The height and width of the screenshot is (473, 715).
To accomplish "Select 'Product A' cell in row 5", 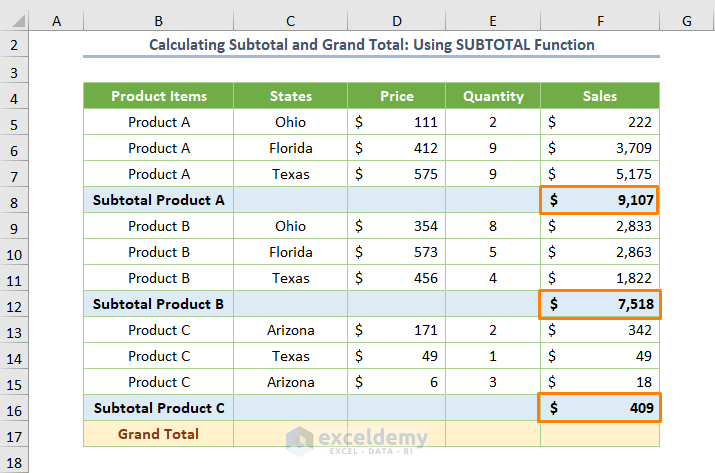I will 158,122.
